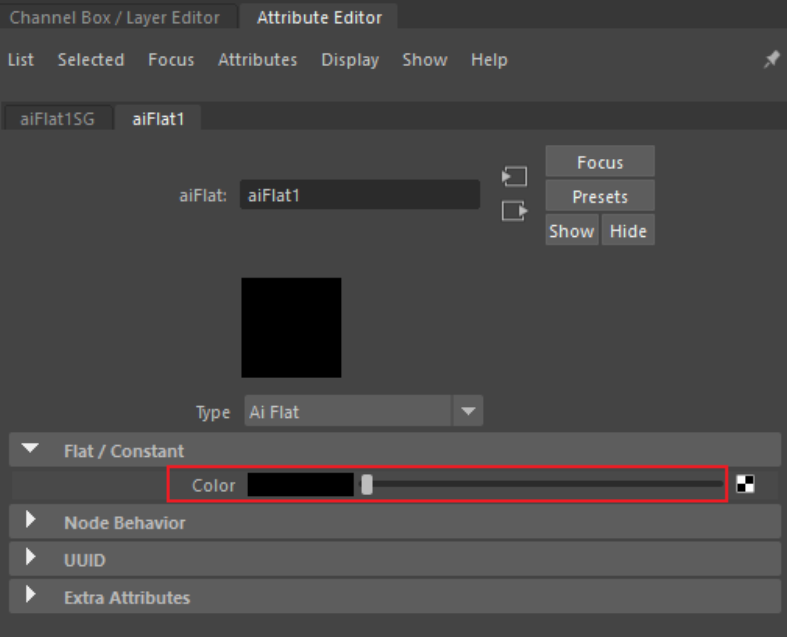
Task: Click the Type dropdown arrow
Action: coord(468,411)
